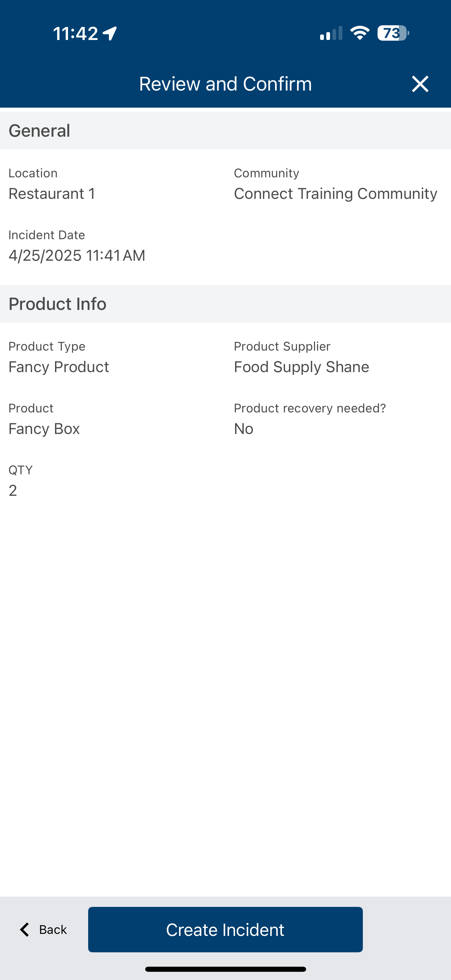Tap the Fancy Box product value

pos(44,429)
